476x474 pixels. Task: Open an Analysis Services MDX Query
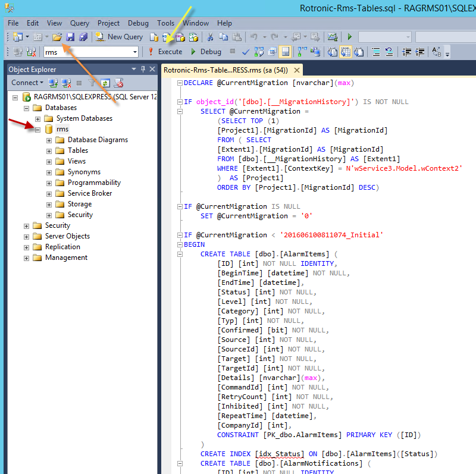coord(167,37)
